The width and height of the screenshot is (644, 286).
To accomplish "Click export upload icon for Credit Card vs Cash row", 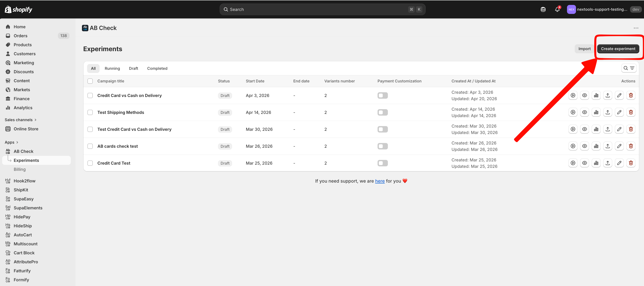I will pos(608,95).
